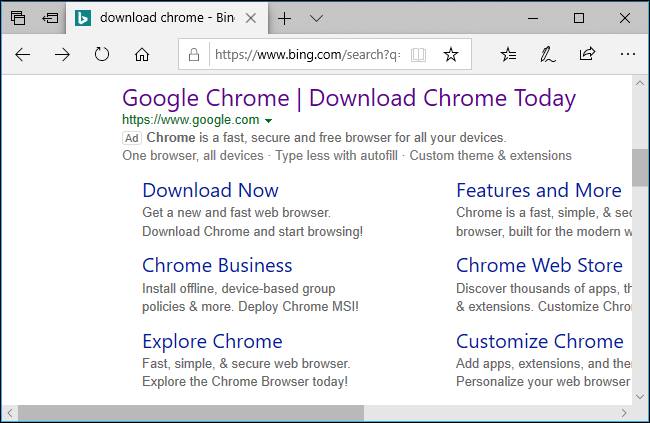
Task: Show the tabs you've set aside
Action: point(18,18)
